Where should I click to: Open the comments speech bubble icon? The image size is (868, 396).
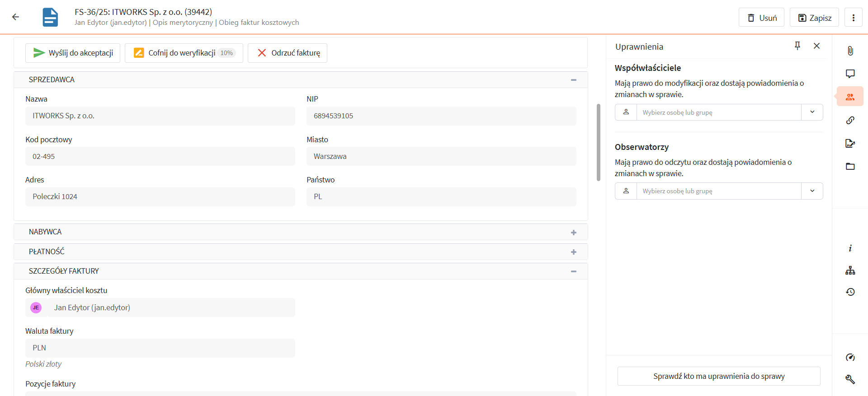pos(850,74)
